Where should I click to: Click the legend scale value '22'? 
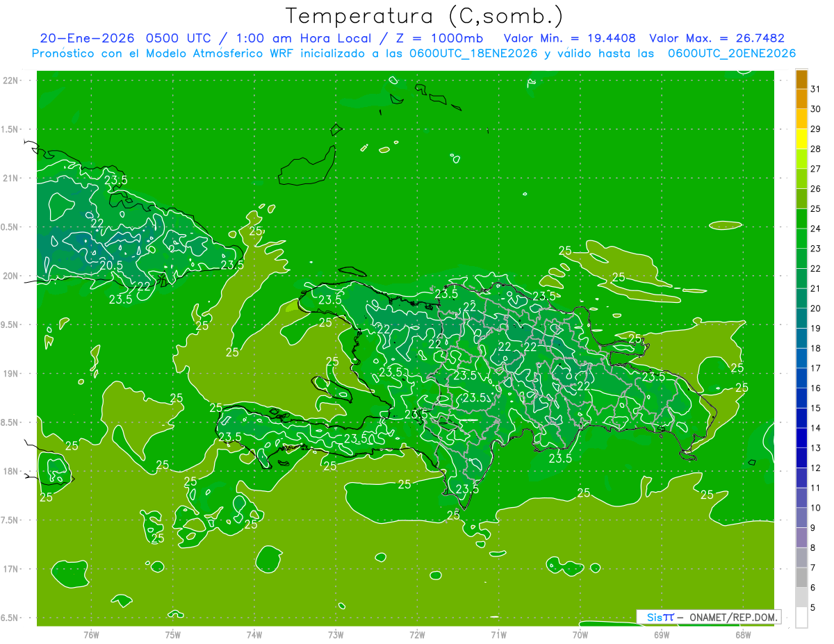pos(815,269)
